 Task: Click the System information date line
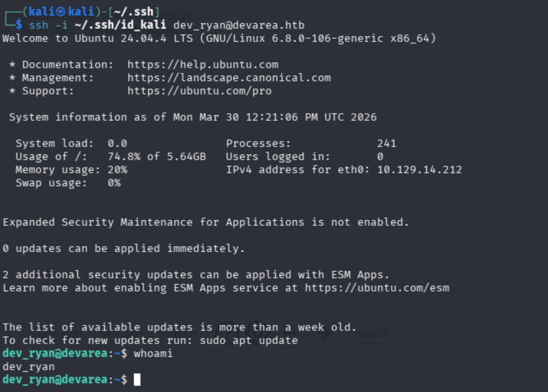tap(193, 117)
